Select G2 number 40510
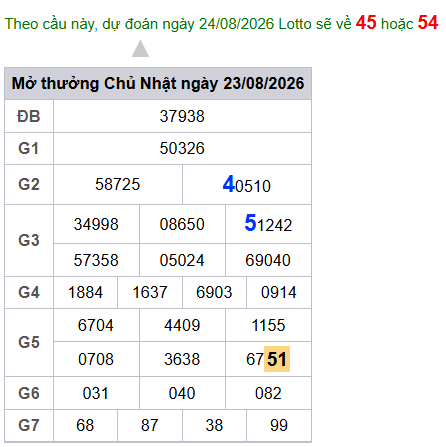Image resolution: width=446 pixels, height=447 pixels. click(x=247, y=184)
